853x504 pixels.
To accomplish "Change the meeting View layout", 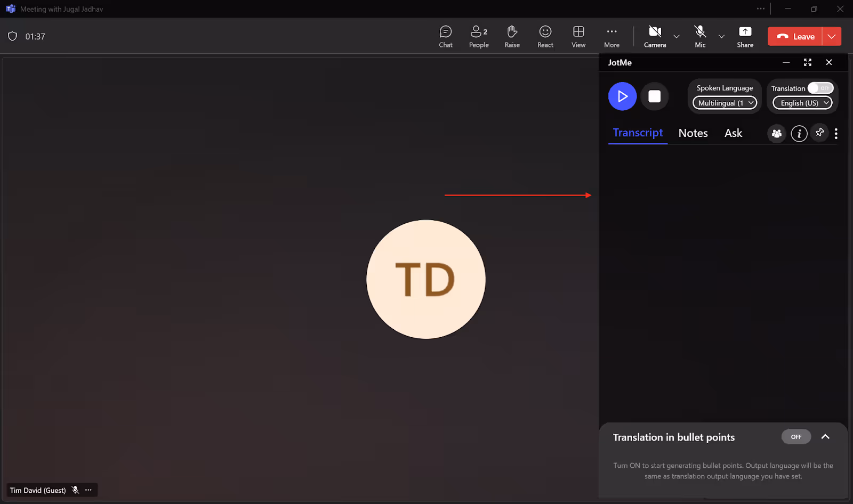I will point(578,37).
